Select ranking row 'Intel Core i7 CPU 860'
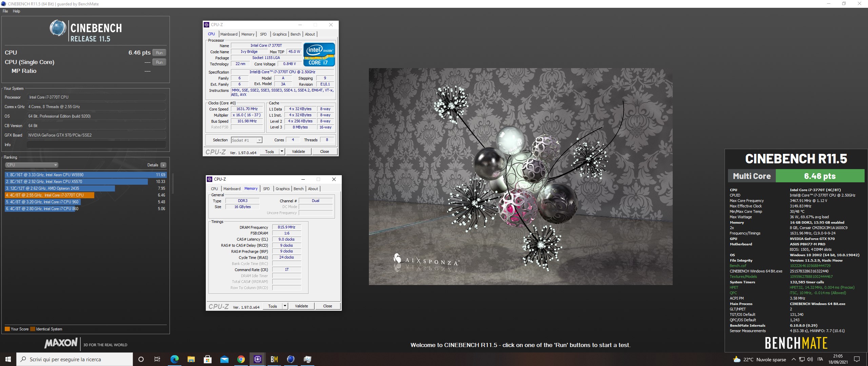 point(85,209)
